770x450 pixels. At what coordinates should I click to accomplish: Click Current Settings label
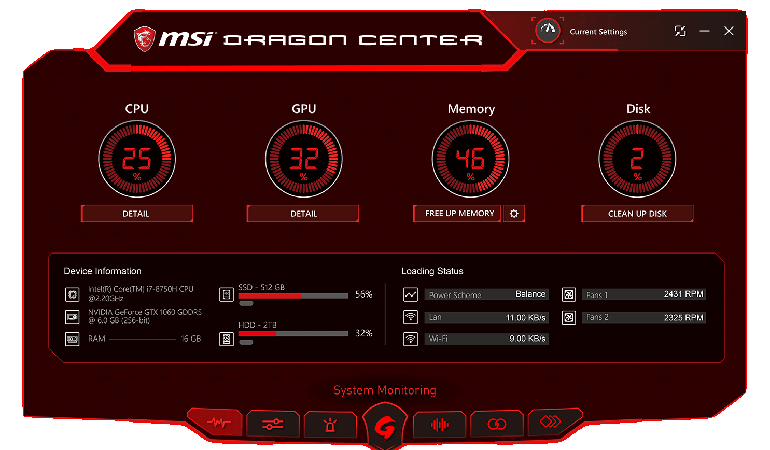coord(598,31)
